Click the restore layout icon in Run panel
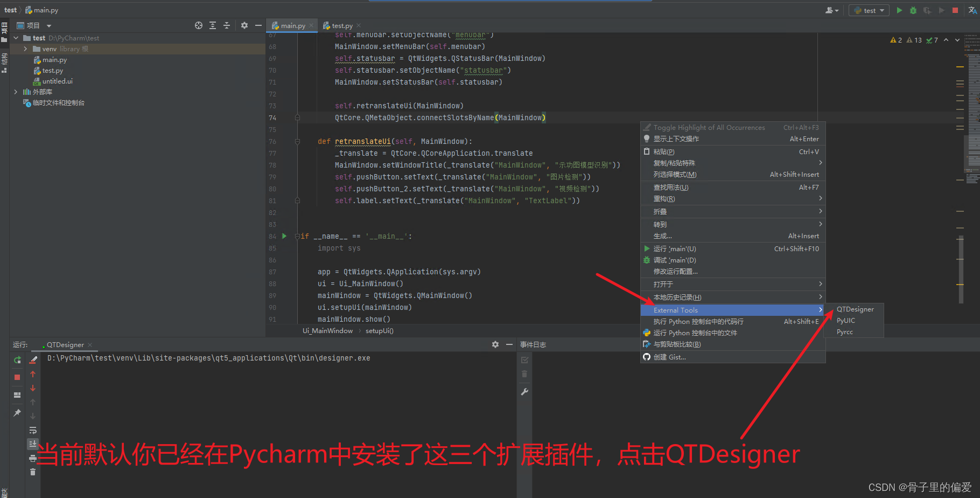This screenshot has width=980, height=498. click(x=17, y=395)
